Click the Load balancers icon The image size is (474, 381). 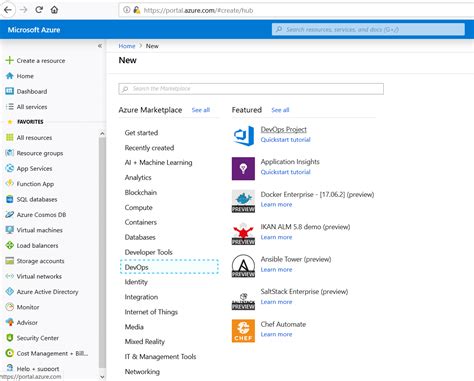point(10,245)
